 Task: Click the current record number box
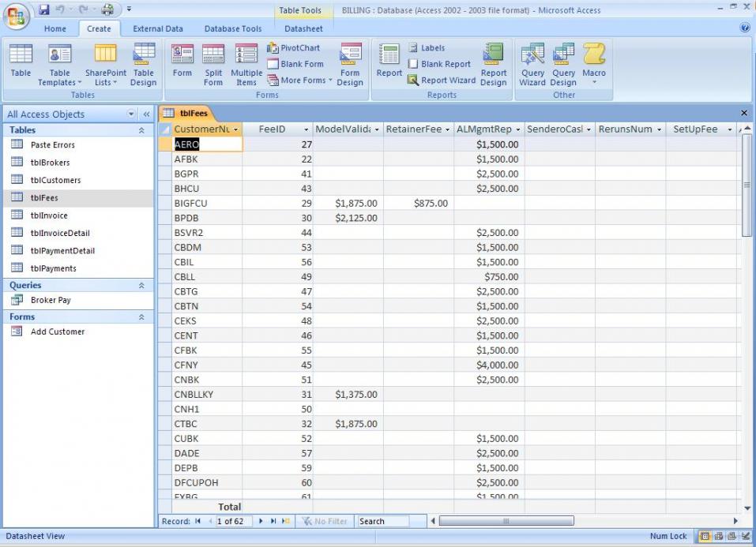234,521
